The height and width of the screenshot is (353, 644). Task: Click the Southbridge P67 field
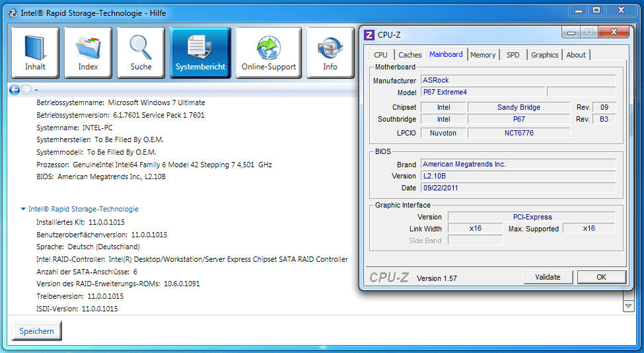coord(519,119)
